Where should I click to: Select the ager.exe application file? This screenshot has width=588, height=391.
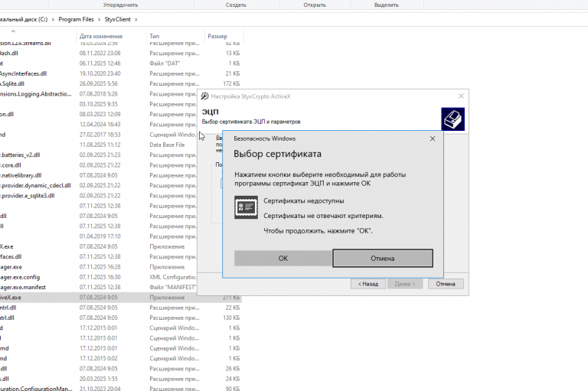11,267
